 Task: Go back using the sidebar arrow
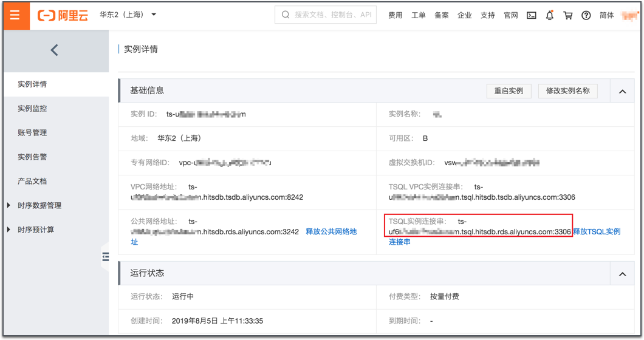[54, 50]
